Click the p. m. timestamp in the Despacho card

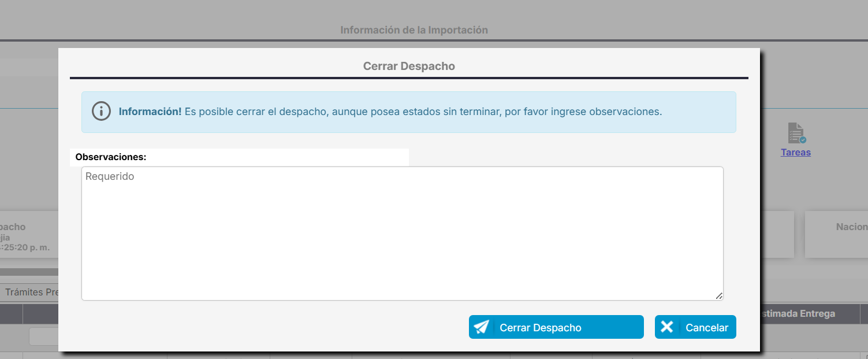(x=26, y=247)
